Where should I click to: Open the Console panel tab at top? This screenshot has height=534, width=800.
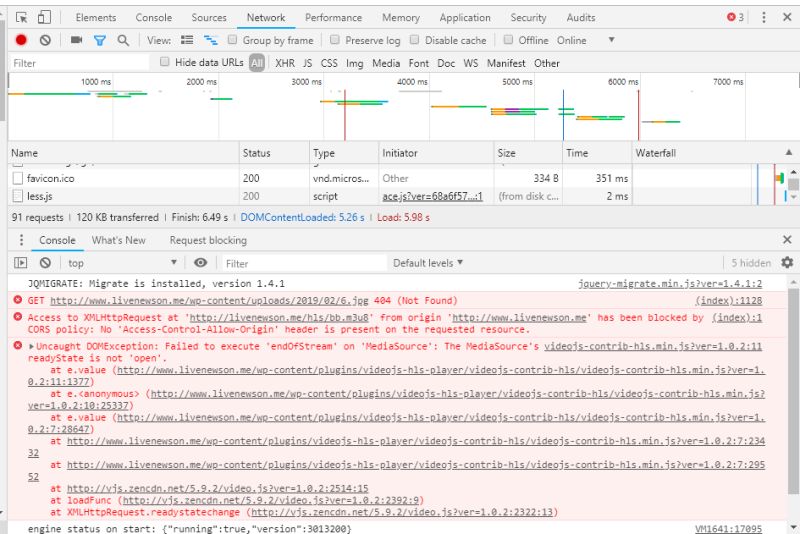pos(154,17)
